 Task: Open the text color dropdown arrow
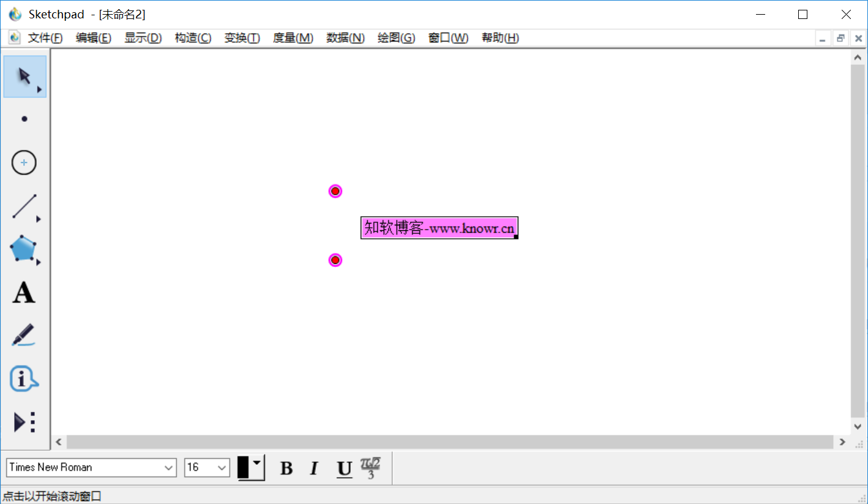(x=257, y=464)
